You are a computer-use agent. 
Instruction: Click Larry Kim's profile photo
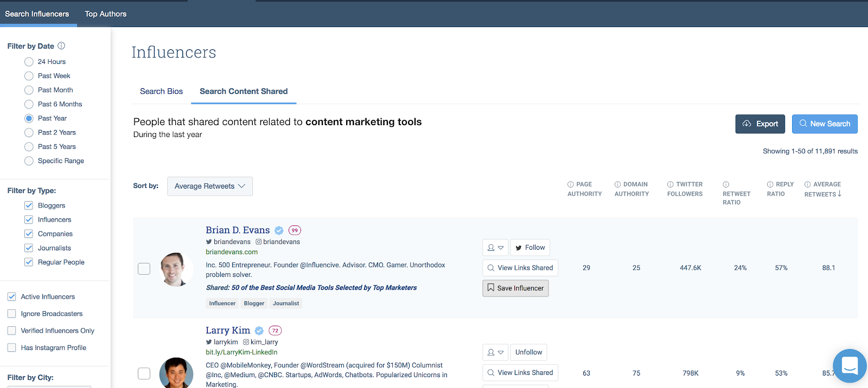coord(176,373)
